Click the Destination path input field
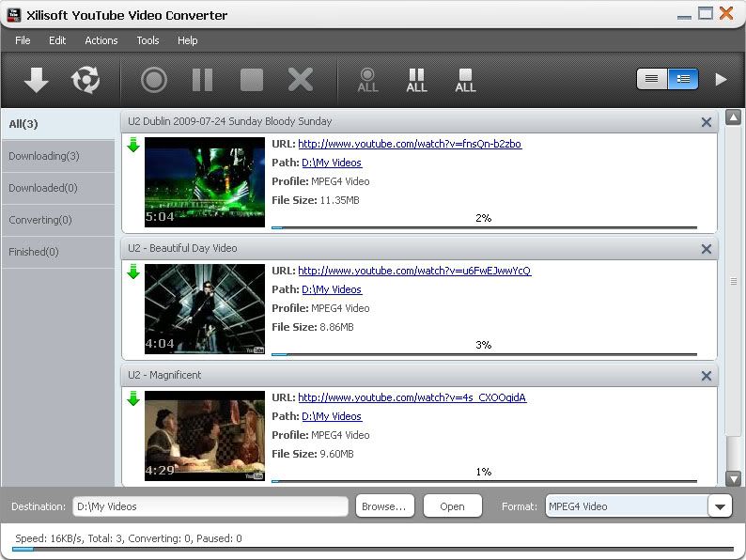 [210, 506]
